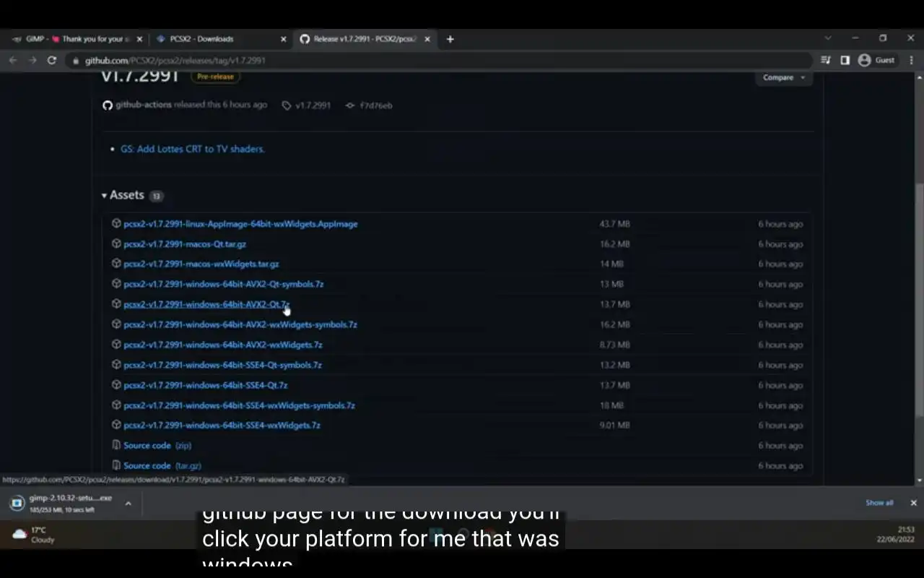Viewport: 924px width, 578px height.
Task: Download windows 64bit AVX2 Qt symbols 7z
Action: point(224,285)
